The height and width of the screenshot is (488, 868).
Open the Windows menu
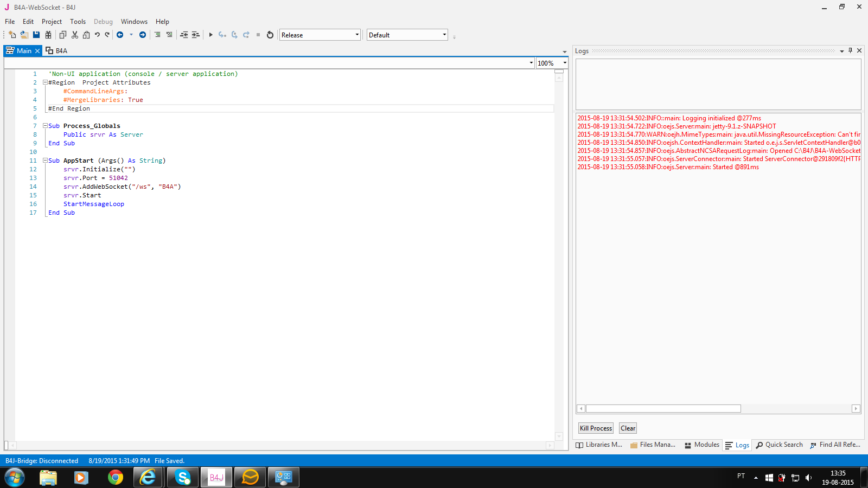point(134,22)
